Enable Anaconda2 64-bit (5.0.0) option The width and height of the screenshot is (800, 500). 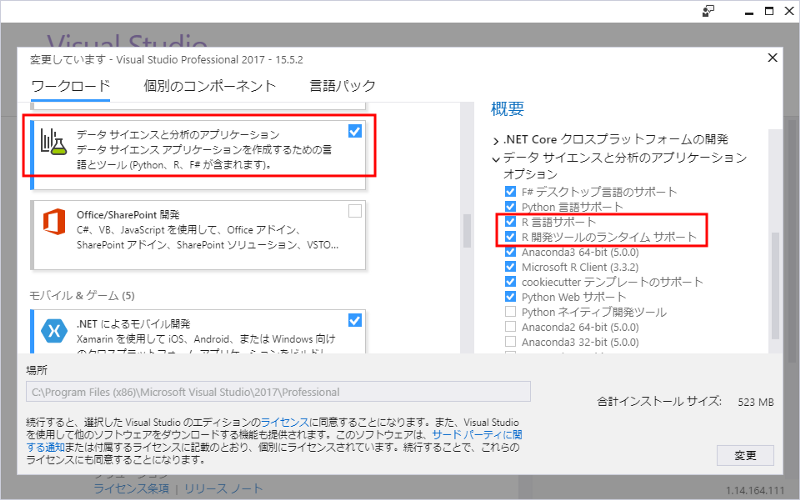pos(510,327)
